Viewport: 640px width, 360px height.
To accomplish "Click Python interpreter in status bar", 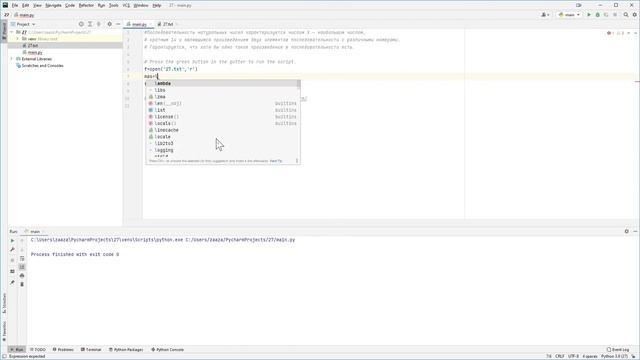I will coord(614,356).
